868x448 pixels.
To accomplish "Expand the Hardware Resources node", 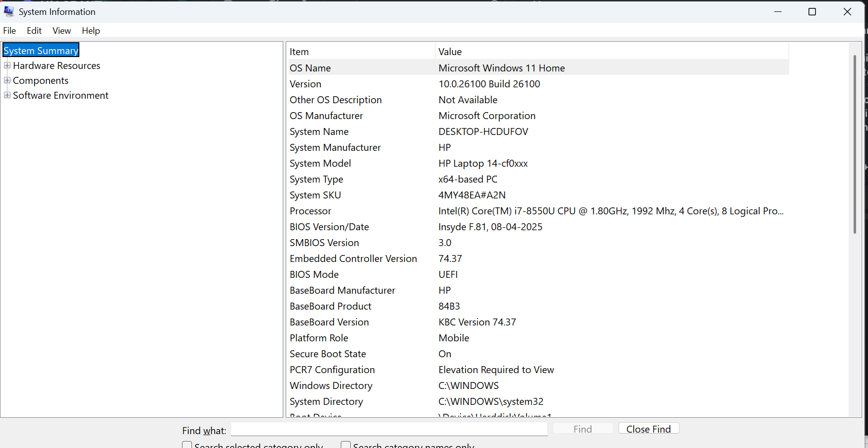I will [7, 65].
